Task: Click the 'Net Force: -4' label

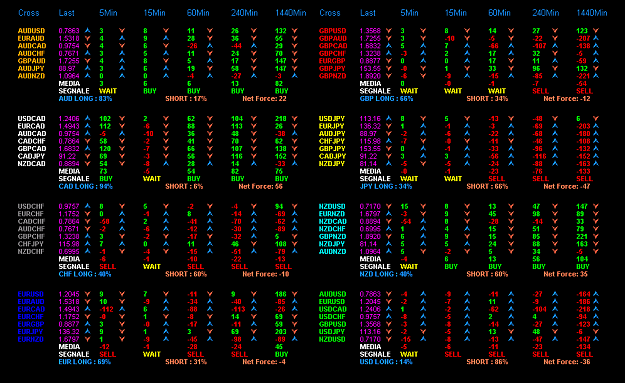Action: click(264, 362)
